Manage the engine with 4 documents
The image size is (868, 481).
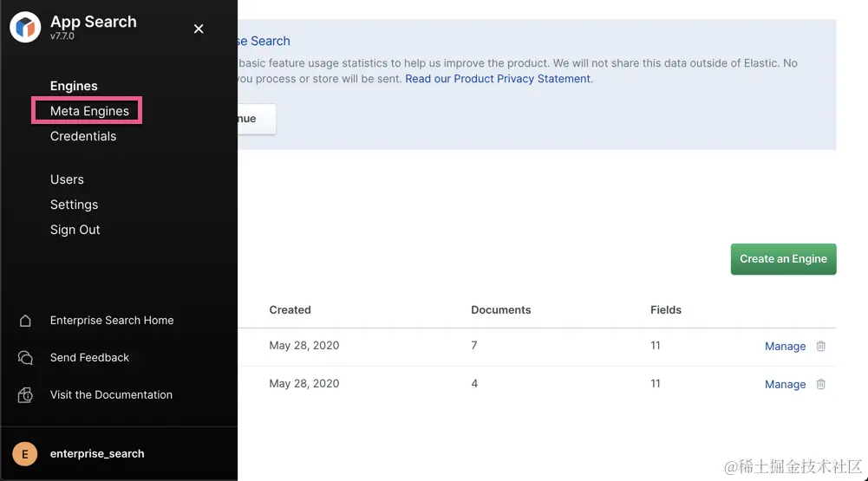[785, 384]
